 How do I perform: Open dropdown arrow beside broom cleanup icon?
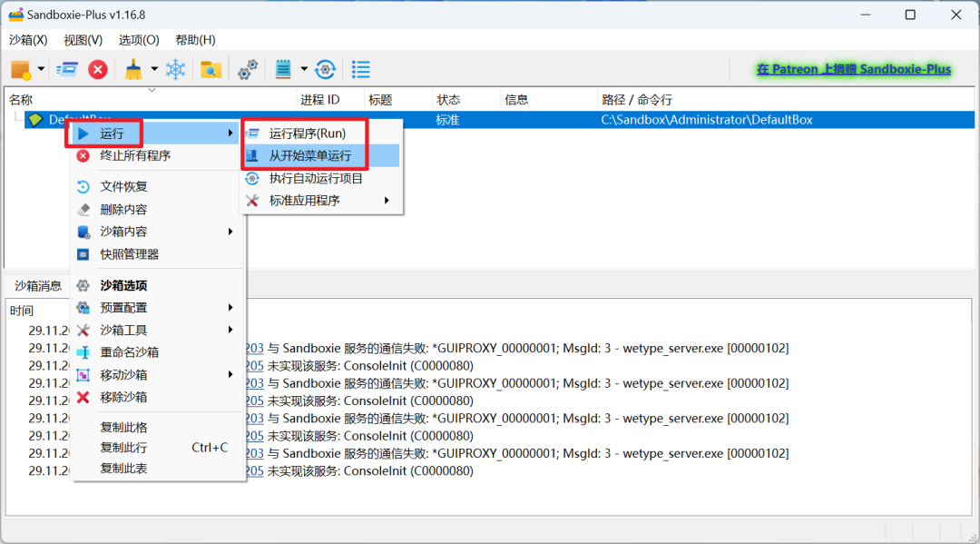[x=153, y=69]
